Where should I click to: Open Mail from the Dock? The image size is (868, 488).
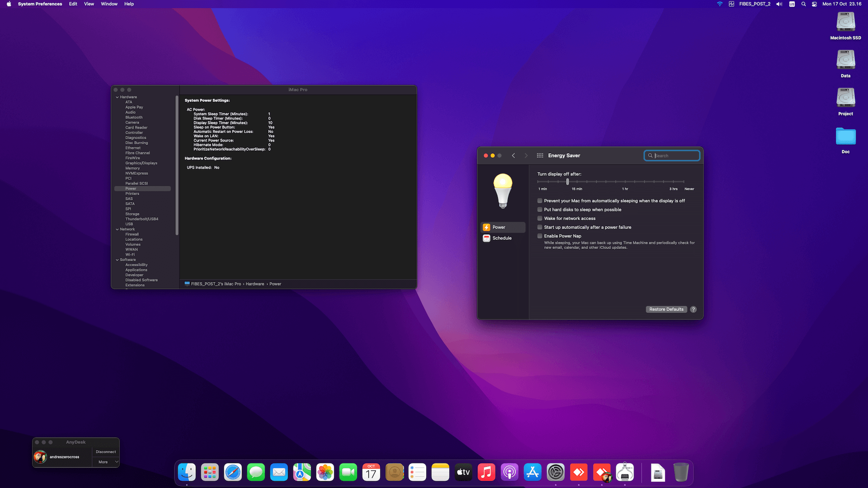pyautogui.click(x=279, y=473)
